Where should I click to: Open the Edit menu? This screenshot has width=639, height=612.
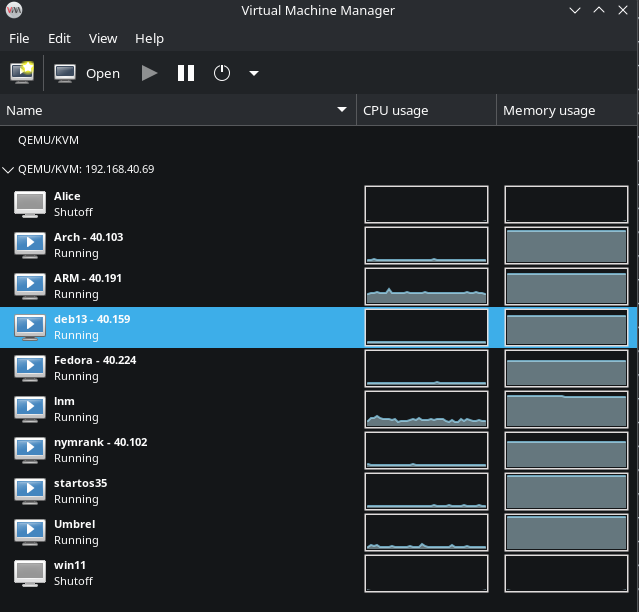tap(59, 38)
